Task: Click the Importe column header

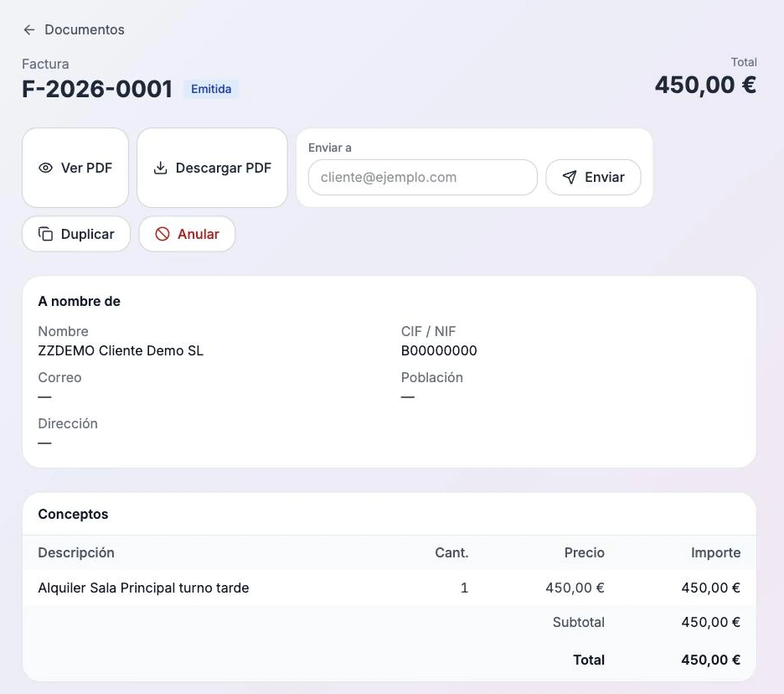Action: tap(715, 552)
